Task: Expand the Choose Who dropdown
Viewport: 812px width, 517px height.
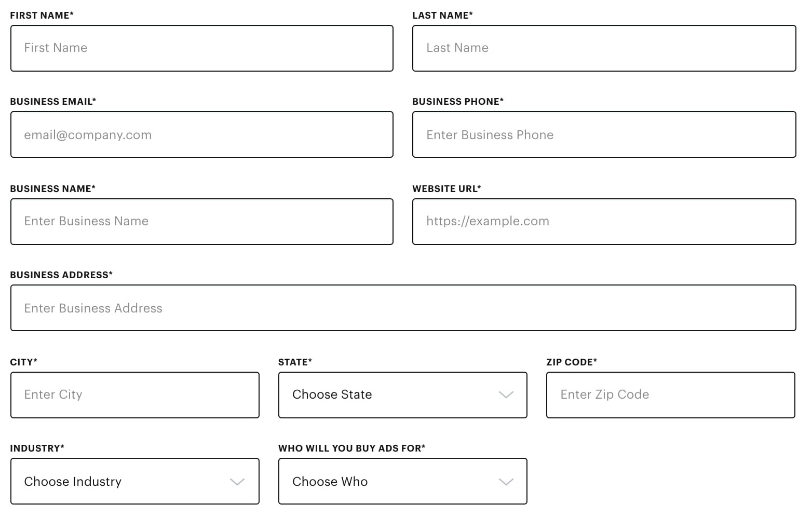Action: (x=403, y=481)
